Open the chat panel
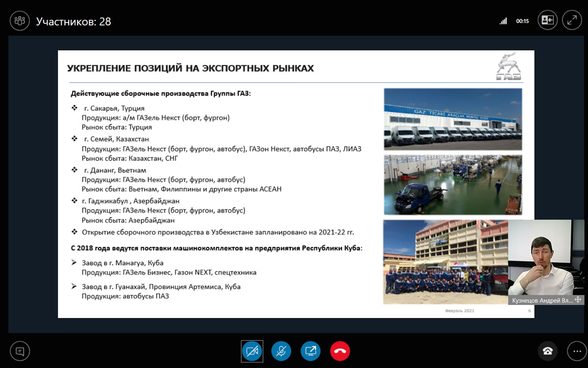 coord(20,351)
